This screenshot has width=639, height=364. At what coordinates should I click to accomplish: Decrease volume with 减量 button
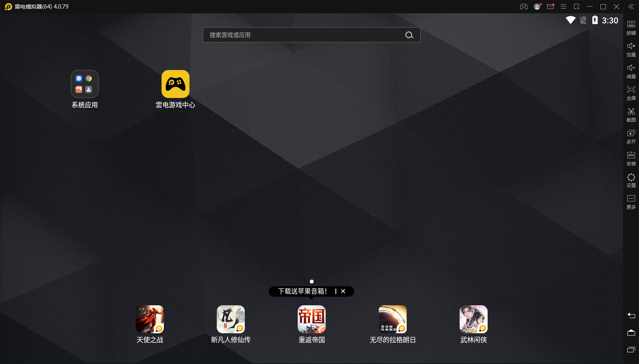click(x=631, y=72)
